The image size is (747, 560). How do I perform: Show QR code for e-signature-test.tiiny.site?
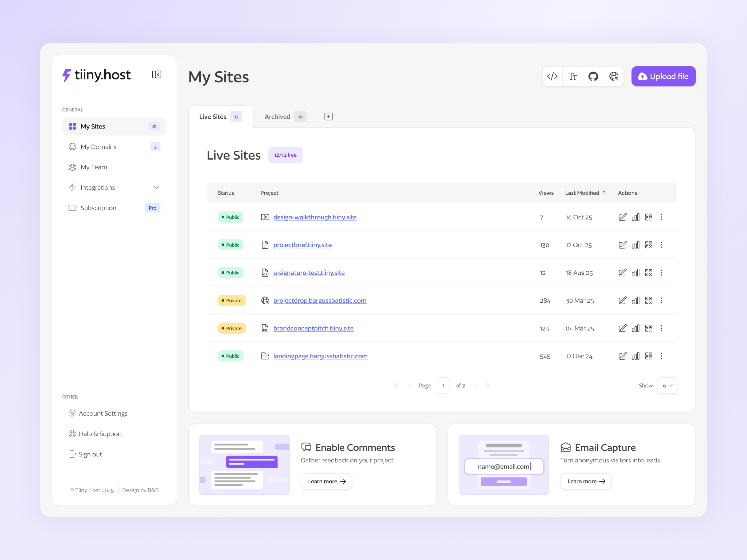tap(648, 273)
